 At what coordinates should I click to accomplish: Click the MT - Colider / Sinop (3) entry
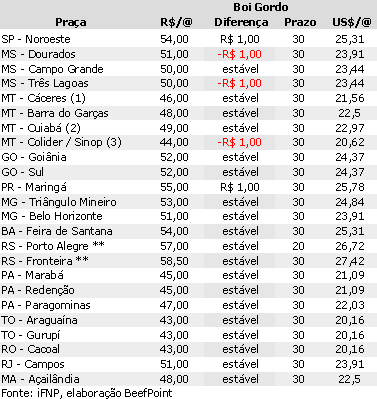coord(61,142)
